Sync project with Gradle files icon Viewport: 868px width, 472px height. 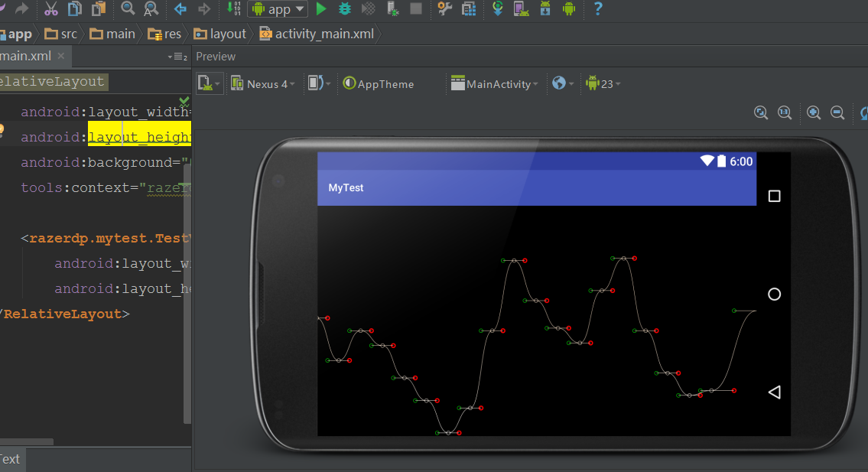point(498,8)
